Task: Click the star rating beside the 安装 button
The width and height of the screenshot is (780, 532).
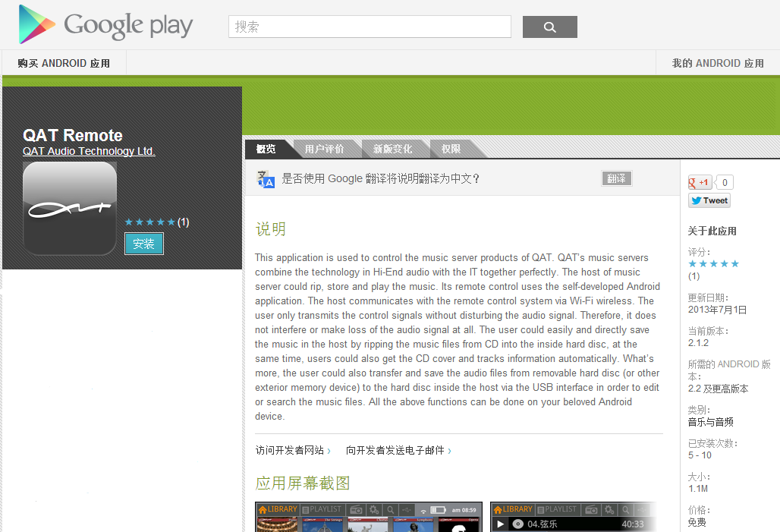Action: [149, 222]
